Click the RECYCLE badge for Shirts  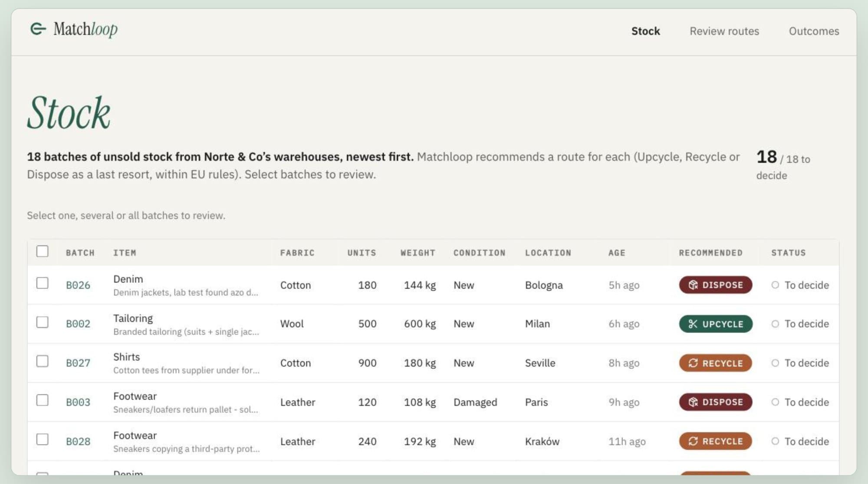(x=716, y=363)
